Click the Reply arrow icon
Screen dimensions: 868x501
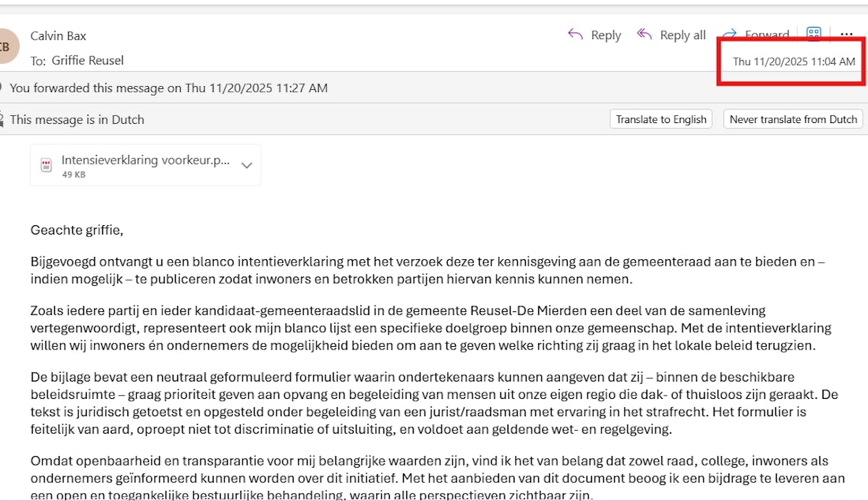point(576,35)
